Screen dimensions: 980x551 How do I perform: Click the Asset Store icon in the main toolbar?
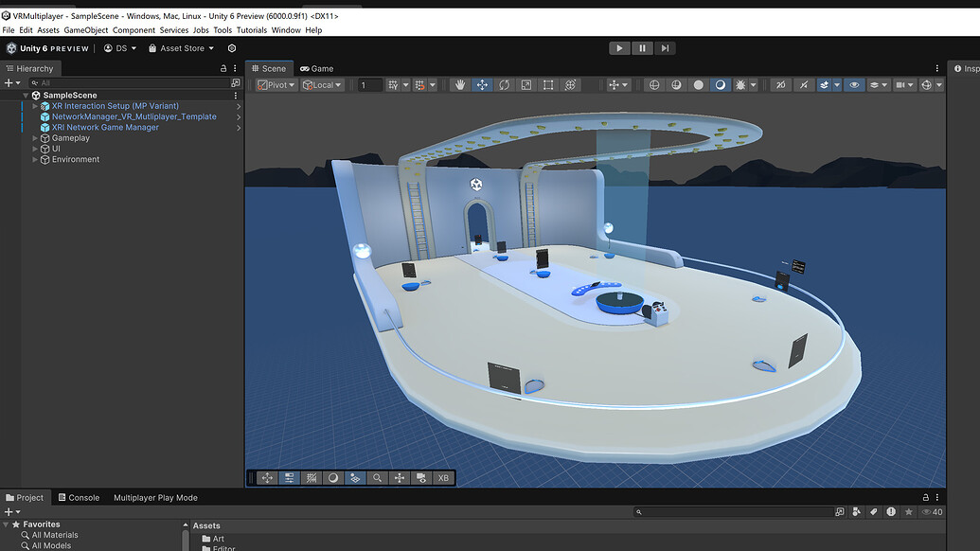pos(151,47)
